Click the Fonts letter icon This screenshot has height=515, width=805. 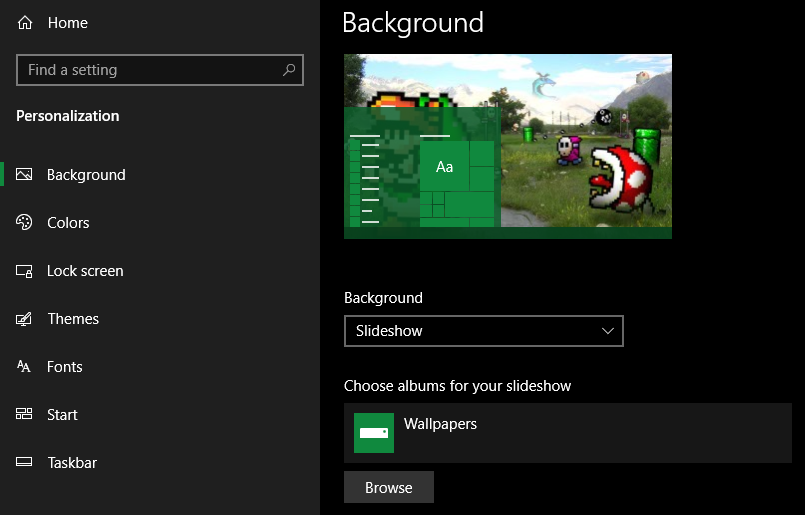click(25, 366)
